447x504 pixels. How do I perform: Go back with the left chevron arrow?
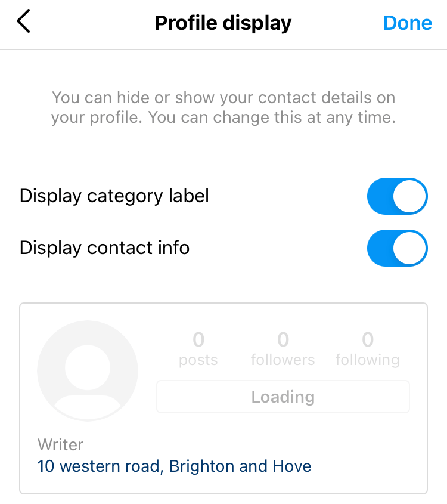pyautogui.click(x=23, y=21)
